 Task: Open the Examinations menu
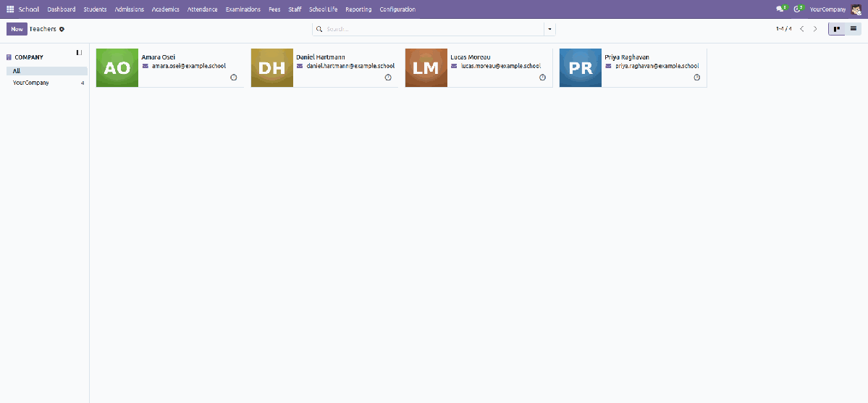point(243,9)
